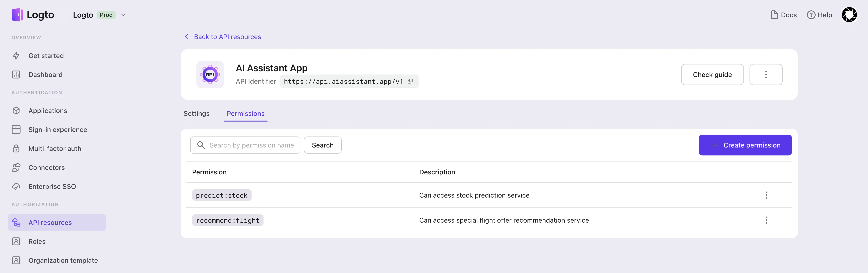Viewport: 868px width, 273px height.
Task: Click the search magnifier in the permission search bar
Action: 201,145
